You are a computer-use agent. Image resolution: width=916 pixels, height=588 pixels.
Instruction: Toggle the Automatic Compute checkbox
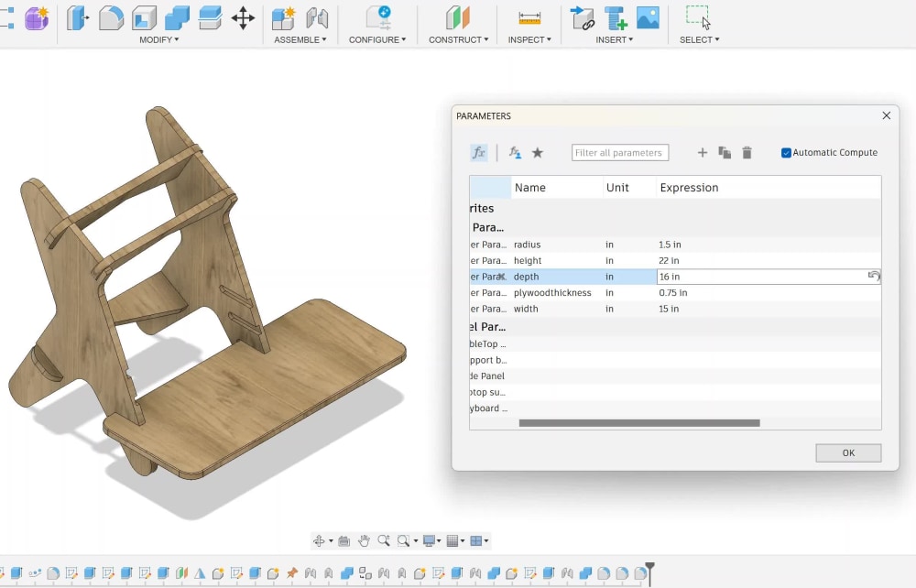point(786,153)
